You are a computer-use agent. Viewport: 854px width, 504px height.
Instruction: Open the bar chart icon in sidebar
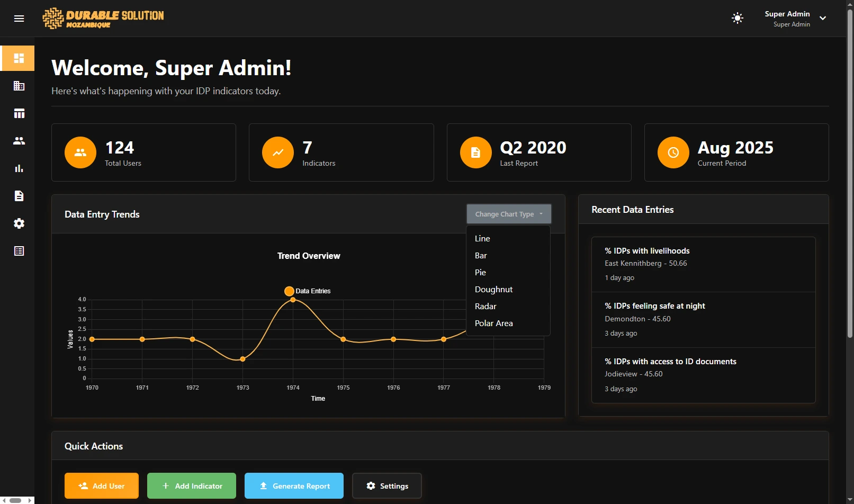(19, 168)
